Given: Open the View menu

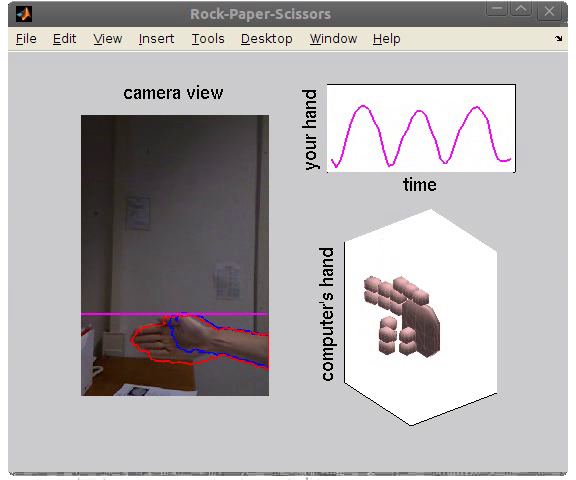Looking at the screenshot, I should click(x=108, y=39).
